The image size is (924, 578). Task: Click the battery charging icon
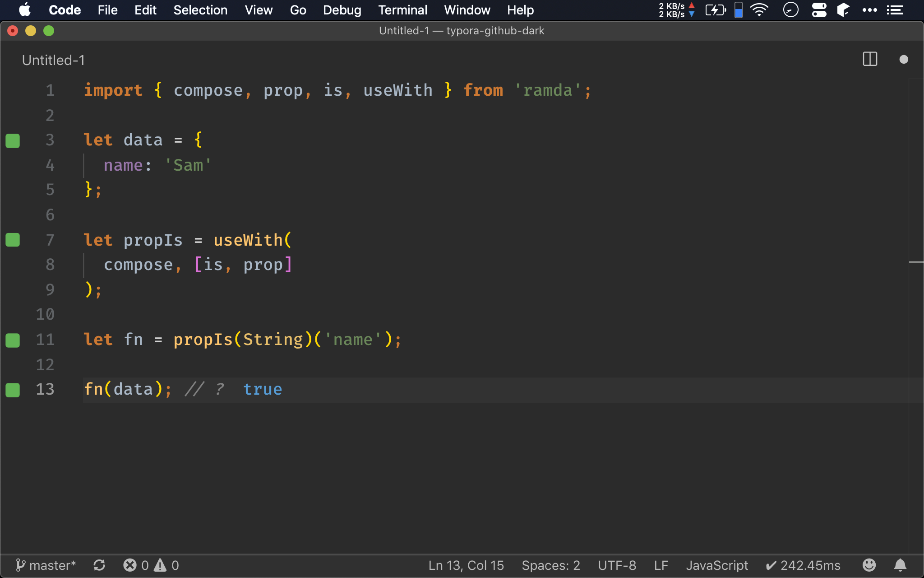point(716,10)
